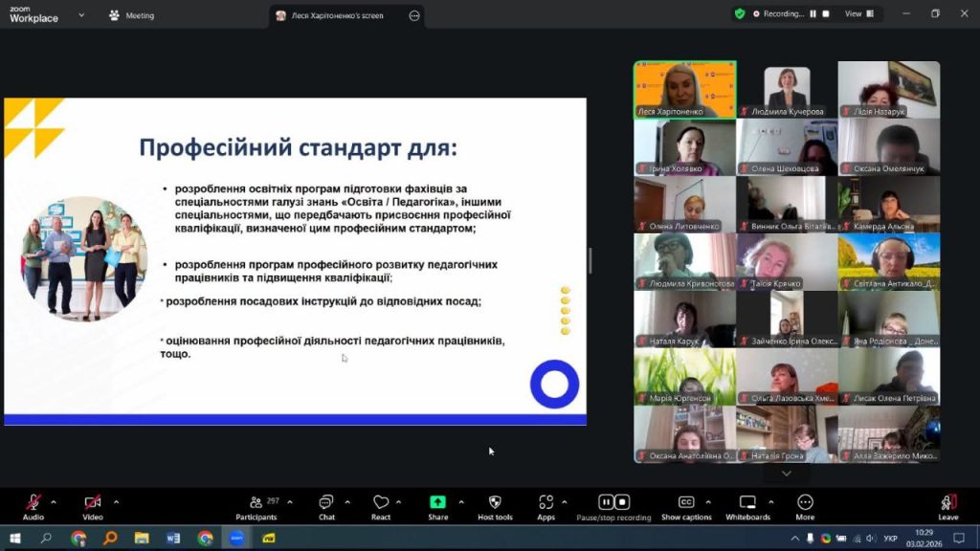Screen dimensions: 980x551
Task: Open the View layout menu
Action: coord(858,14)
